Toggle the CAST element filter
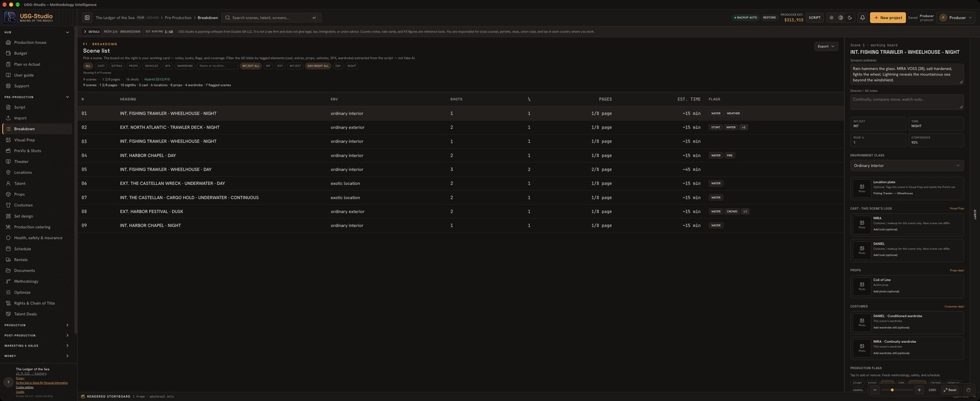Screen dimensions: 980x401 [101, 66]
